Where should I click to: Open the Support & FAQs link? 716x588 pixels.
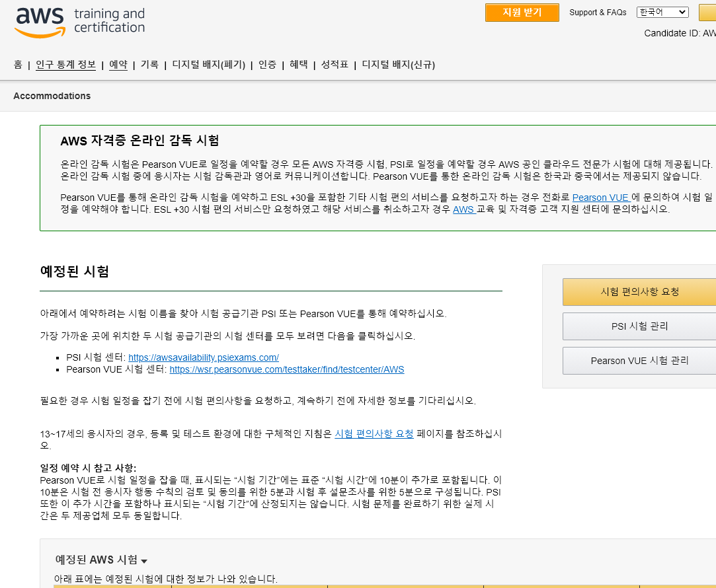point(598,13)
